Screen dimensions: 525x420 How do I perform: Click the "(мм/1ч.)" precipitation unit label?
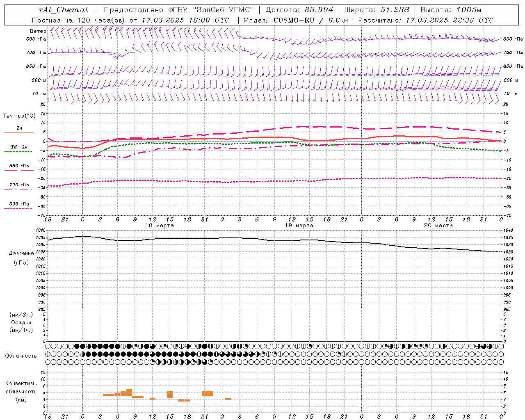[21, 330]
